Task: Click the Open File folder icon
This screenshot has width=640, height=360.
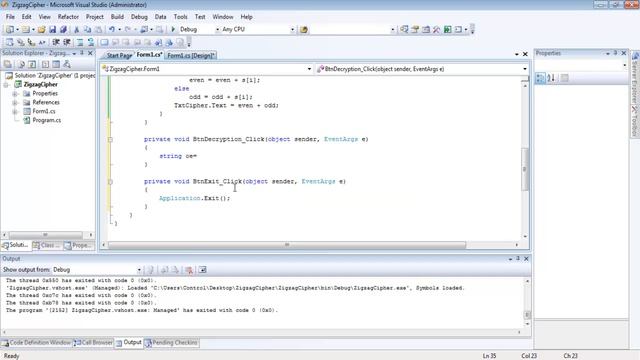Action: click(42, 29)
